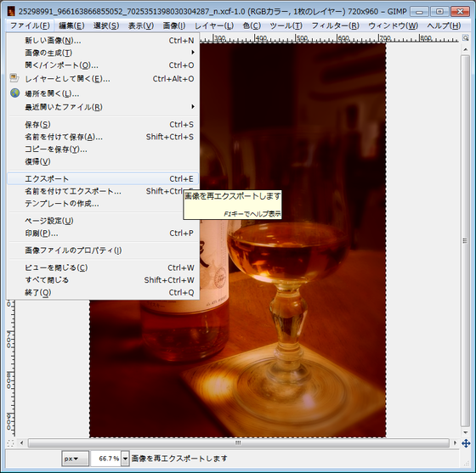
Task: Open the 編集 menu
Action: coord(71,25)
